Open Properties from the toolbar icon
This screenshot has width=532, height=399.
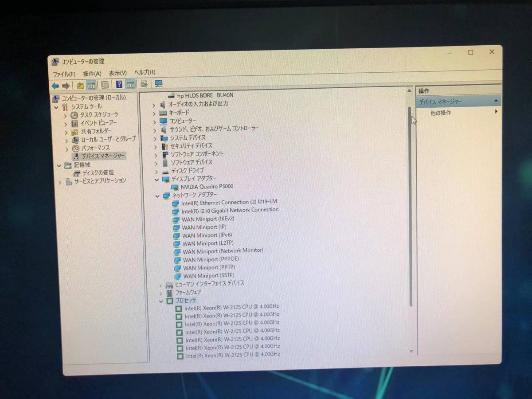click(x=105, y=85)
